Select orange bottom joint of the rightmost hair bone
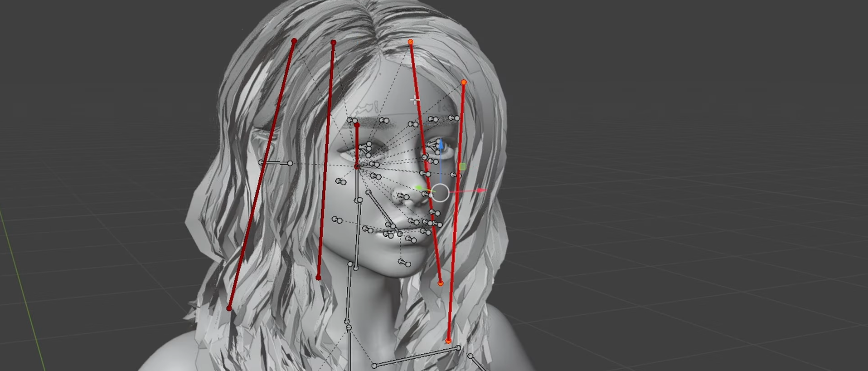 coord(448,341)
